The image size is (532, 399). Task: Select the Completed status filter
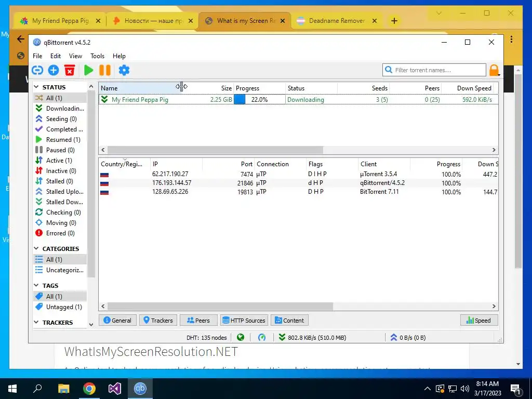(60, 129)
